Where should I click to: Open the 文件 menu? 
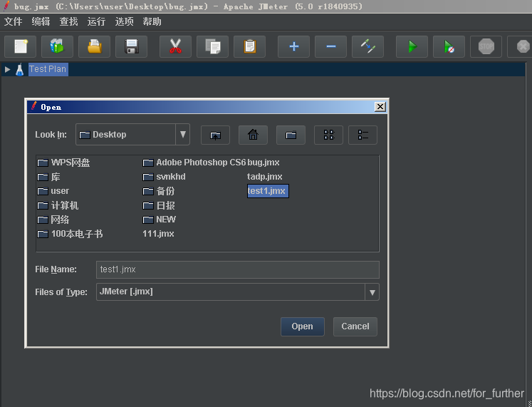(14, 21)
